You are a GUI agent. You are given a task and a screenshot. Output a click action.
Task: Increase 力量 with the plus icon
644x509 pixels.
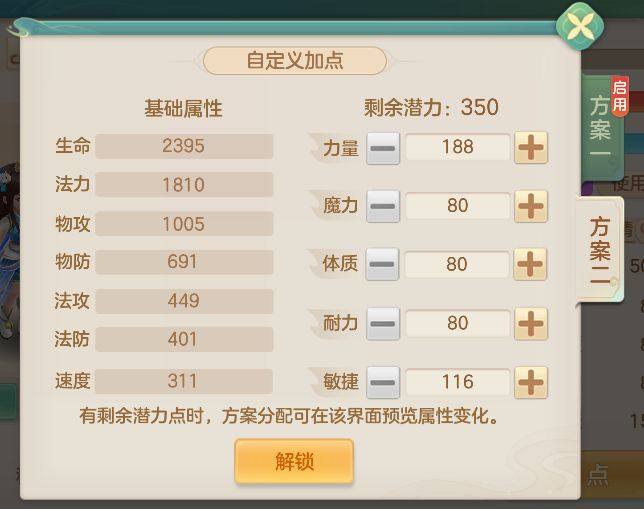click(x=531, y=148)
